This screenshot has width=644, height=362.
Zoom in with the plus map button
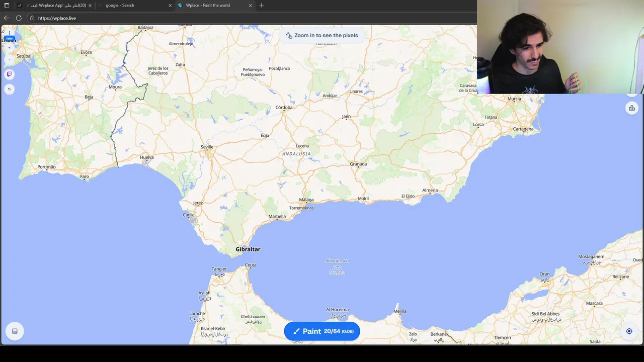(9, 48)
